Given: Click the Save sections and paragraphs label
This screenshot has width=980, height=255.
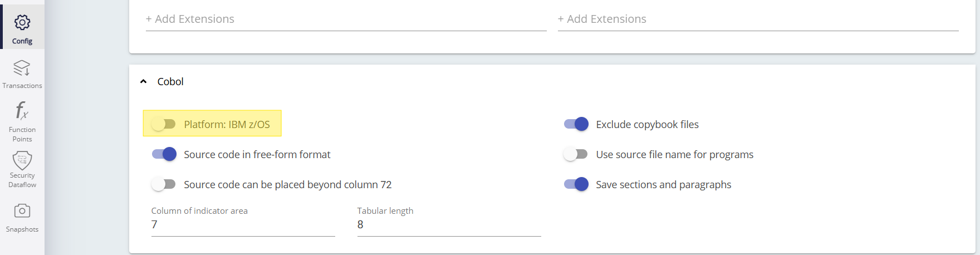Looking at the screenshot, I should (x=663, y=185).
